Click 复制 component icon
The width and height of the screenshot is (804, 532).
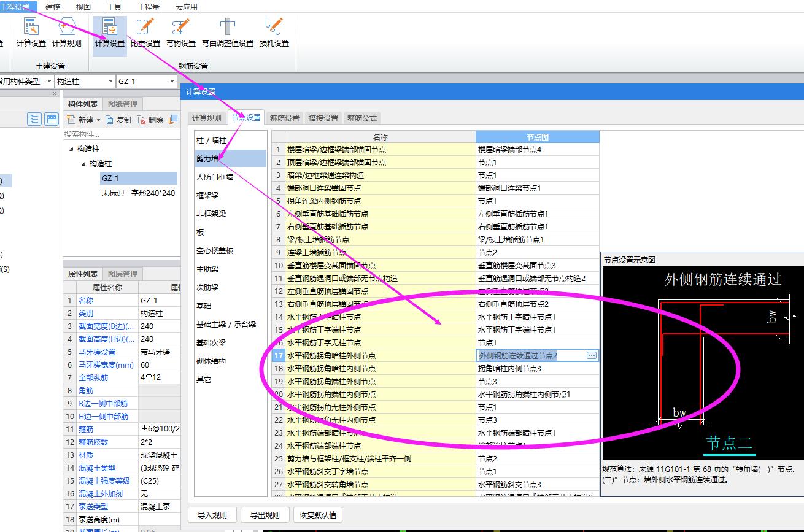click(110, 120)
